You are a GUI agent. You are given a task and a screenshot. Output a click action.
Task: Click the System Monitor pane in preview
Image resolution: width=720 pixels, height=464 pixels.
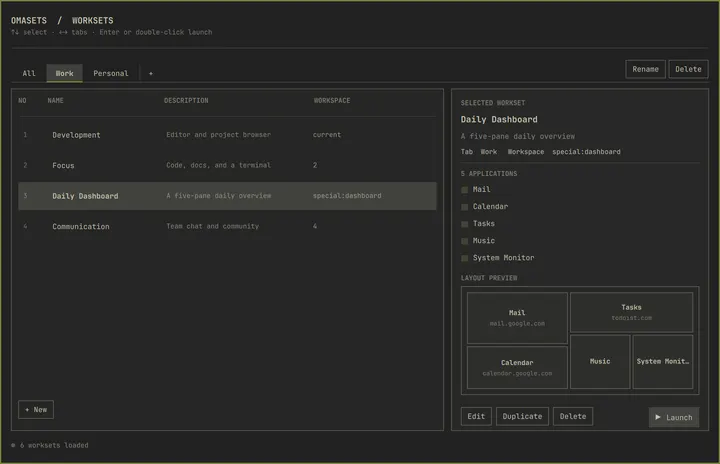[x=663, y=362]
